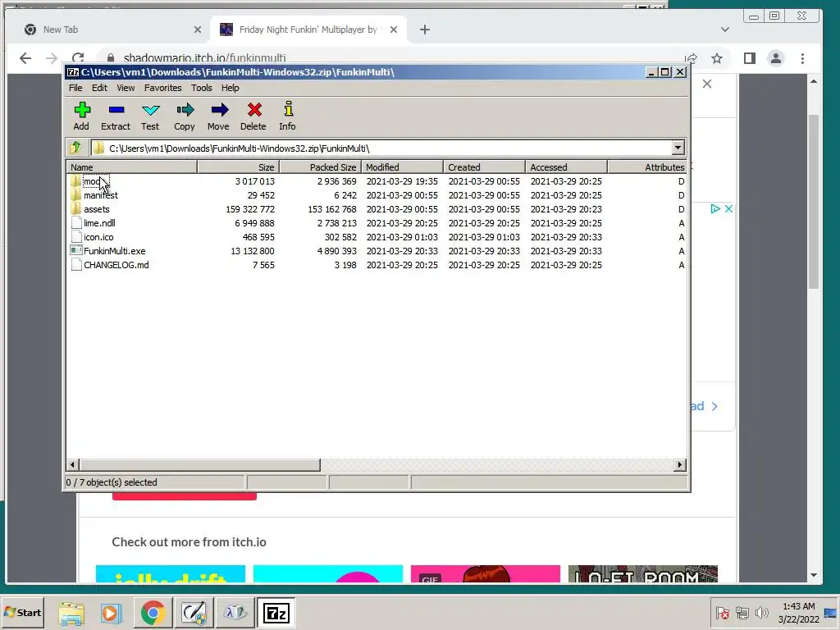
Task: Select the CHANGELOG.md file icon
Action: click(x=76, y=265)
